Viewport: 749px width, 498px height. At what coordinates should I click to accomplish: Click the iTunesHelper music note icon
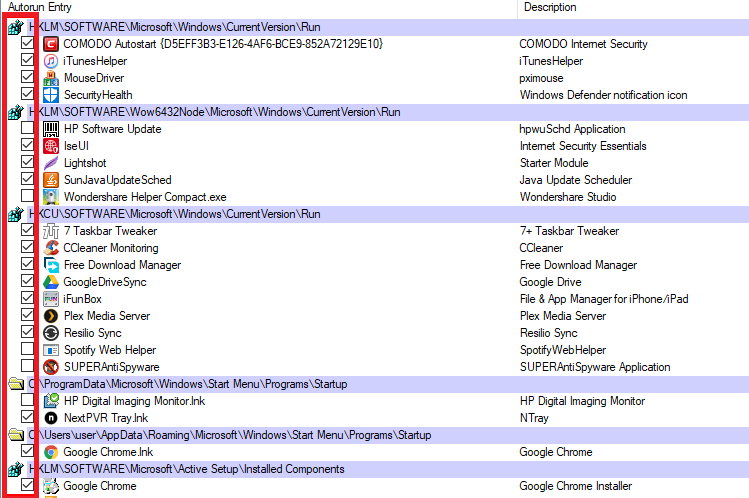[51, 61]
